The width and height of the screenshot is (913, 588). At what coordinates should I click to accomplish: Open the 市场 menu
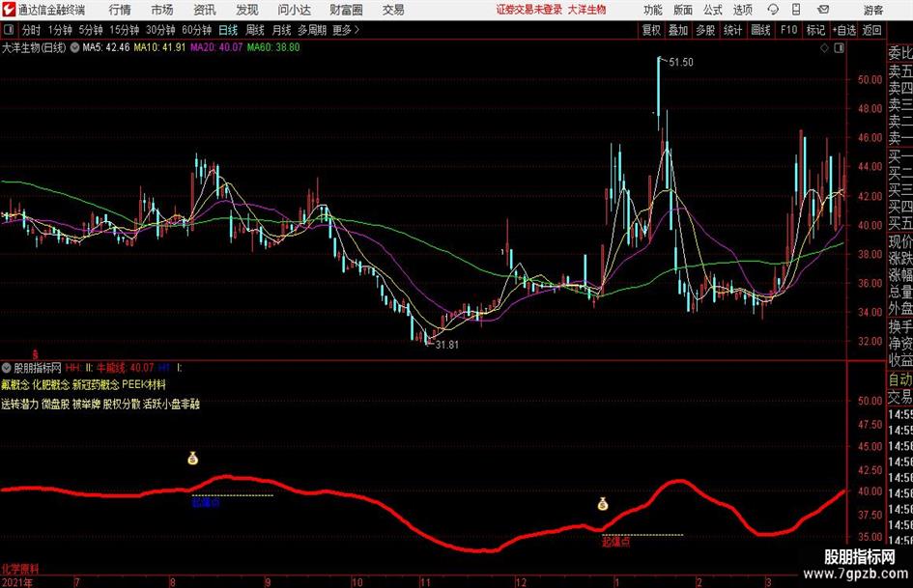point(162,10)
